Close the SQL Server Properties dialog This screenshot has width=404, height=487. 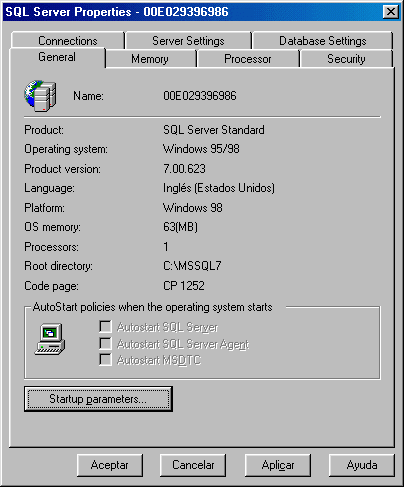[391, 12]
